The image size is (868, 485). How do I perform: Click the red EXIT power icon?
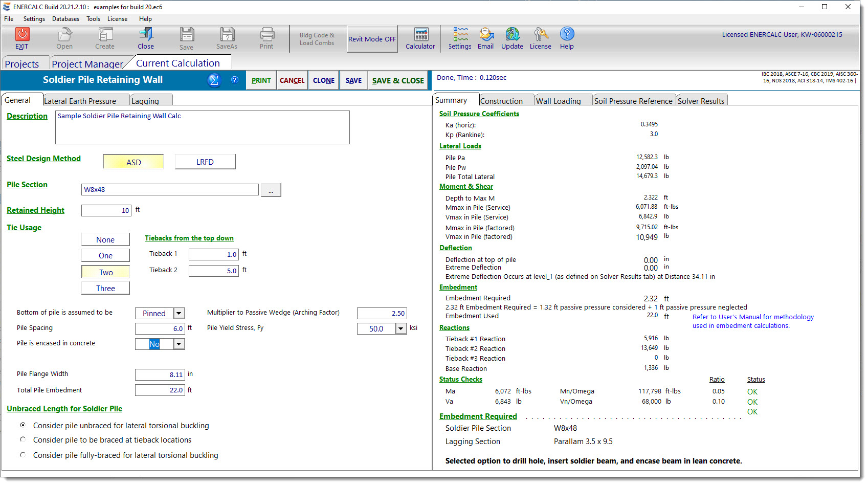pyautogui.click(x=22, y=34)
